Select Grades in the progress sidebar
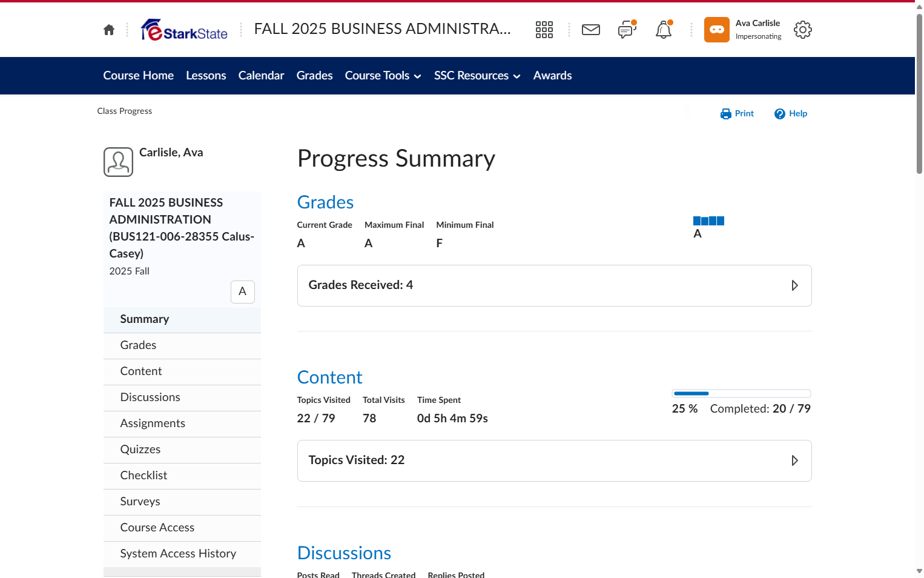 pos(182,345)
